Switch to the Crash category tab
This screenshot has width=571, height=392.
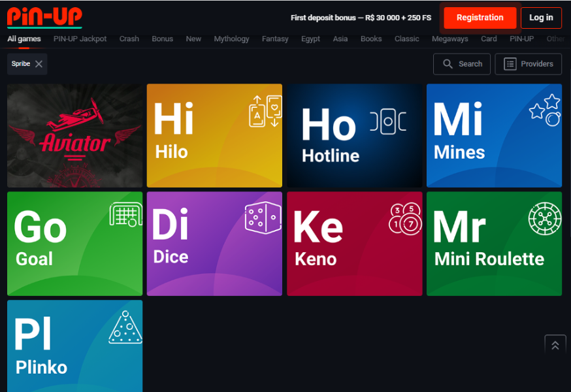(129, 39)
